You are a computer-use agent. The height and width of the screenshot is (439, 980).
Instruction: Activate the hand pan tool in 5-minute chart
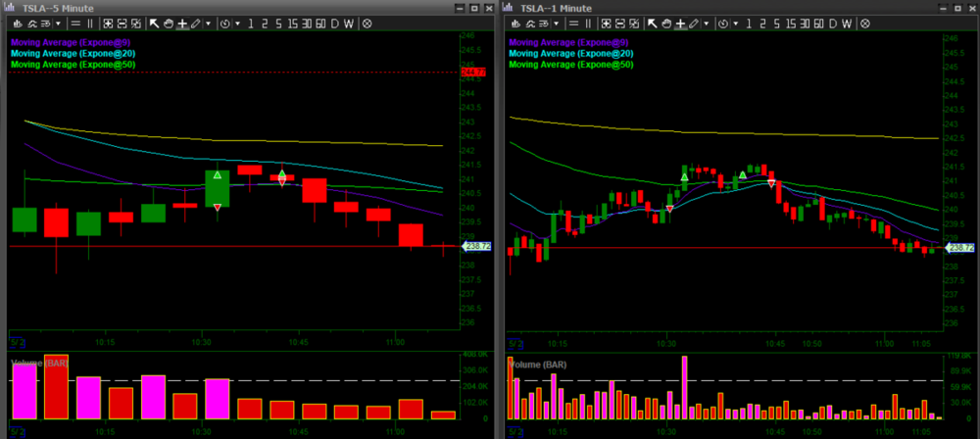pyautogui.click(x=168, y=23)
